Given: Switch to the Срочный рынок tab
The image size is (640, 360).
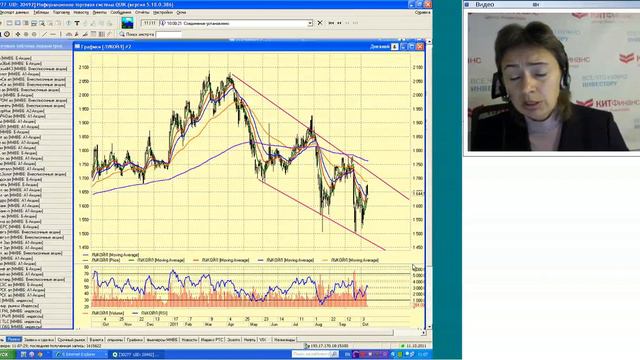Looking at the screenshot, I should coord(71,340).
